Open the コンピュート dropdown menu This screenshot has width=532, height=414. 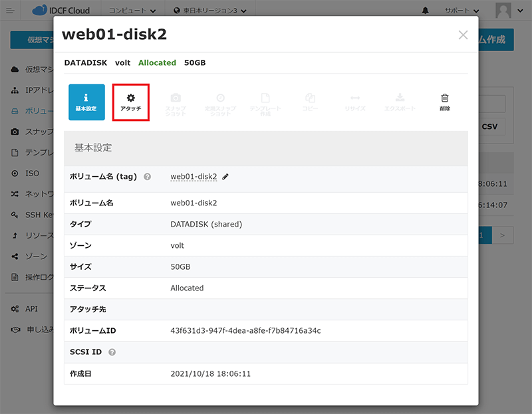click(133, 11)
